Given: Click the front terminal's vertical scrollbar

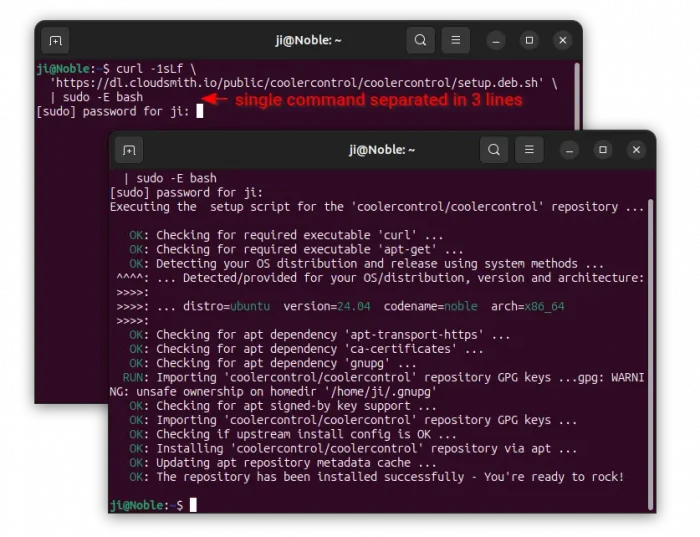Looking at the screenshot, I should (x=650, y=355).
